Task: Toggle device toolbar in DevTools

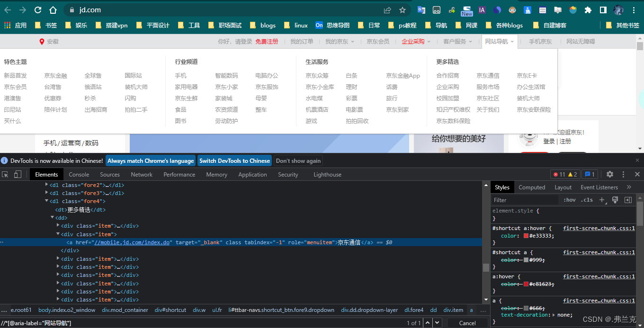Action: (18, 175)
